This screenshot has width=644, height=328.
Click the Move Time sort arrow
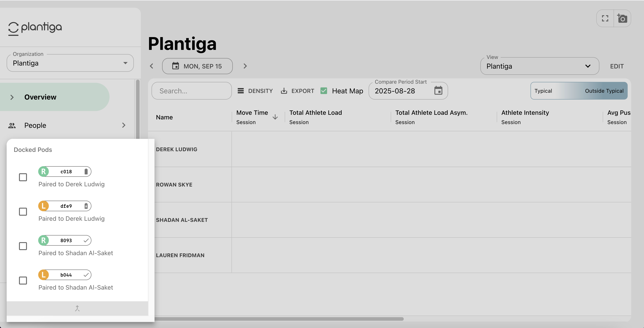click(x=275, y=117)
